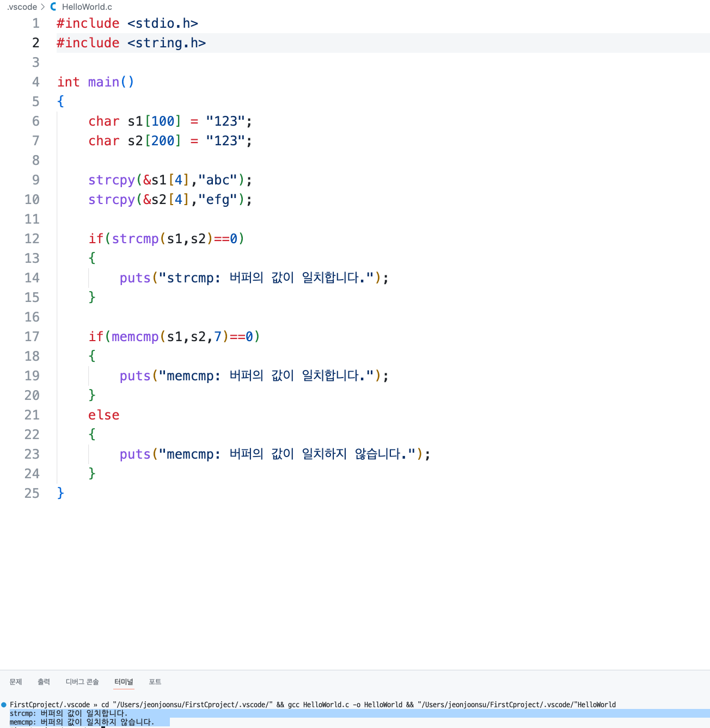Place cursor on #include <stdio.h> line
This screenshot has width=710, height=728.
pyautogui.click(x=127, y=23)
